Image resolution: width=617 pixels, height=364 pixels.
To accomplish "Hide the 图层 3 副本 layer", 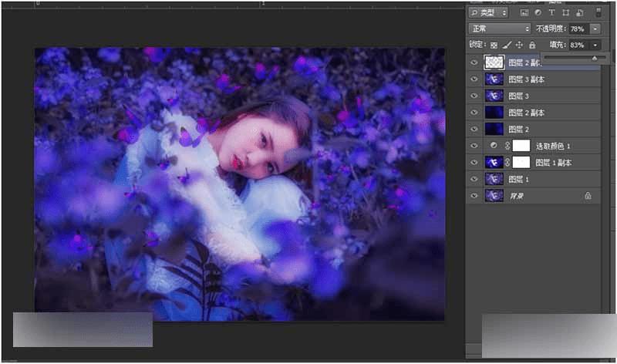I will click(x=474, y=79).
